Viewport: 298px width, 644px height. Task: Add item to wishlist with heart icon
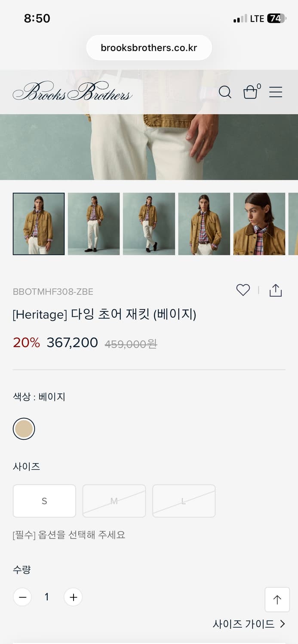tap(243, 290)
